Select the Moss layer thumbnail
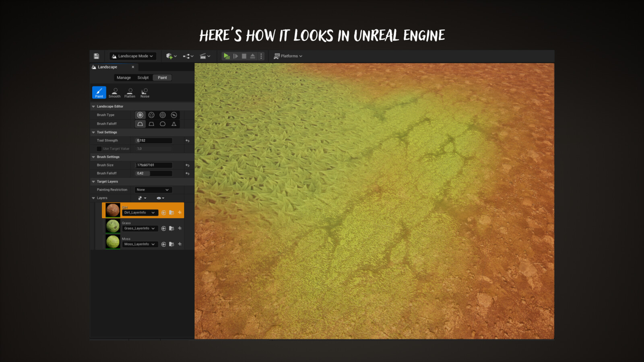The height and width of the screenshot is (362, 644). 113,242
